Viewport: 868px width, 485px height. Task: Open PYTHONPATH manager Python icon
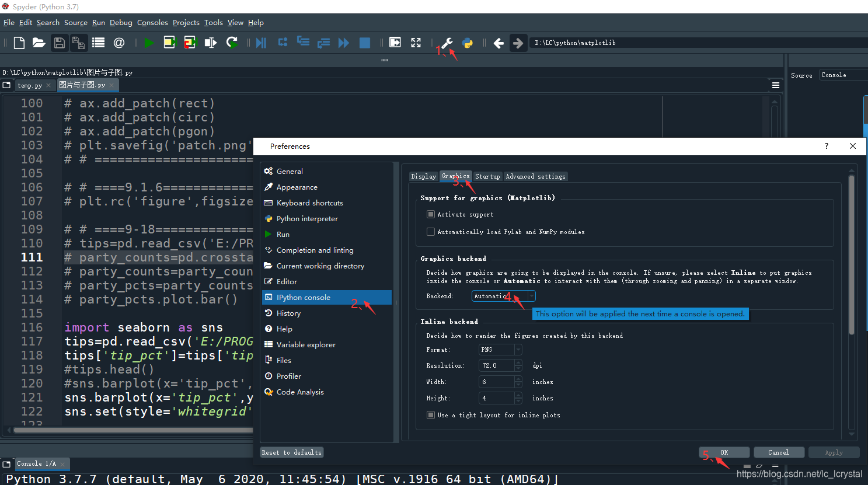tap(468, 43)
